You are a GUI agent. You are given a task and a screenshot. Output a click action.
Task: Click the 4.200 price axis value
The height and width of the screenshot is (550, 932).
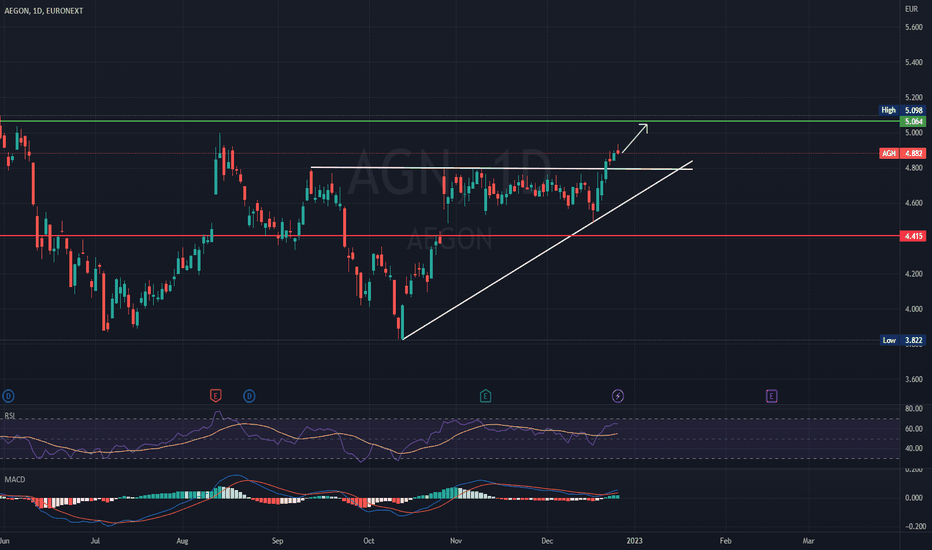pos(914,274)
